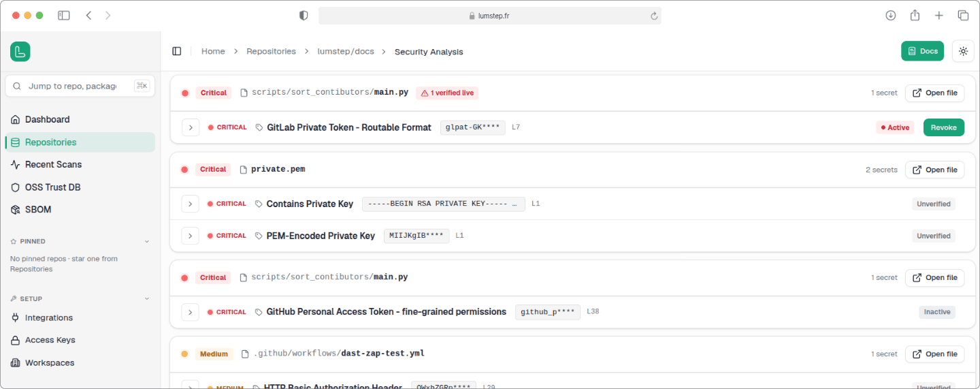Viewport: 980px width, 389px height.
Task: Click the BEGIN RSA PRIVATE KEY snippet
Action: coord(444,204)
